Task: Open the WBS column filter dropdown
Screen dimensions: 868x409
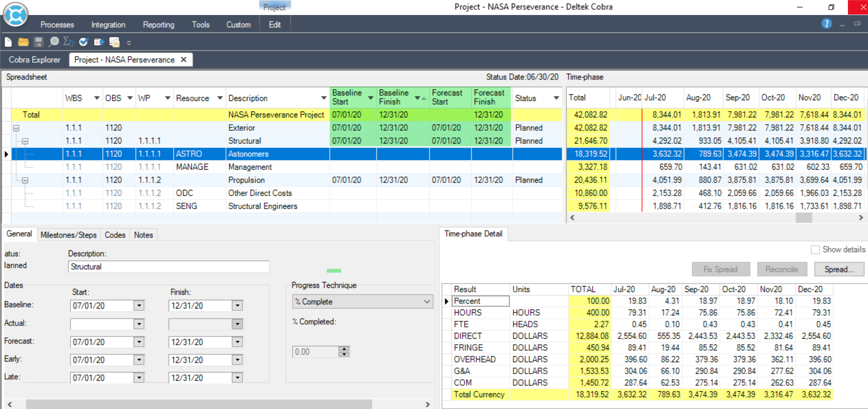Action: pyautogui.click(x=97, y=98)
